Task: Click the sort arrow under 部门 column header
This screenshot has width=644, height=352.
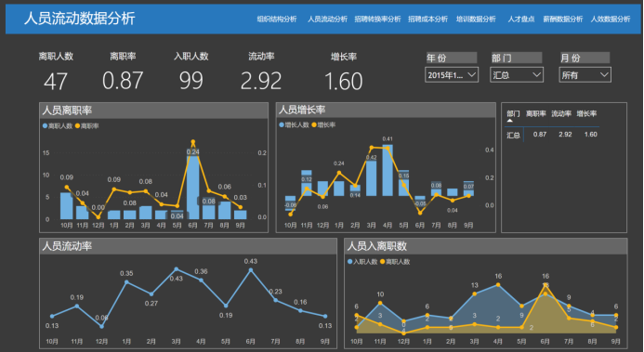Action: pos(509,121)
